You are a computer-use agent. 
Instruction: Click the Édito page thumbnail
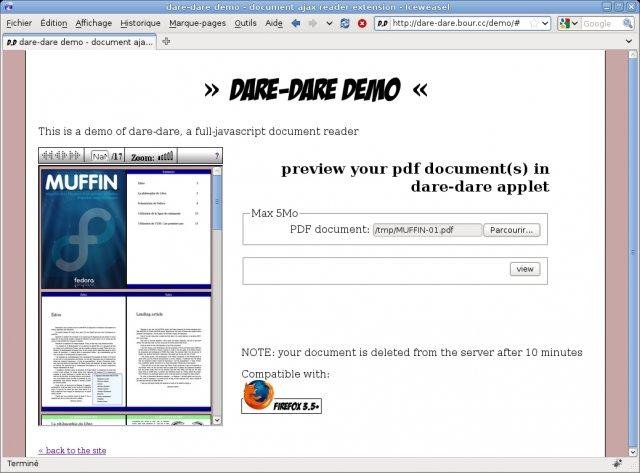[x=84, y=351]
